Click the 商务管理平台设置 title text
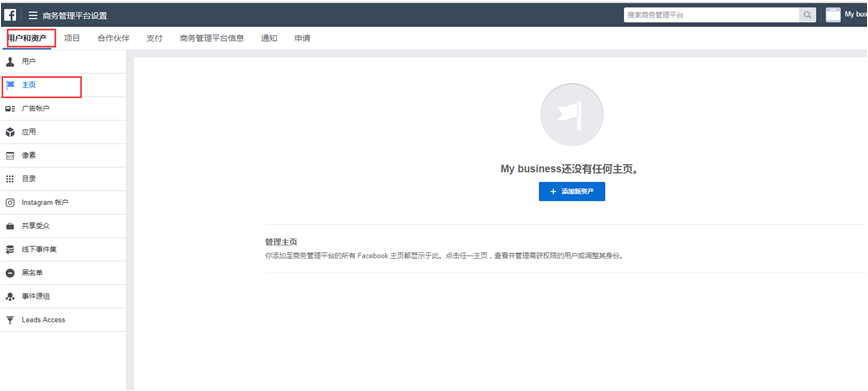The width and height of the screenshot is (868, 391). click(x=75, y=16)
